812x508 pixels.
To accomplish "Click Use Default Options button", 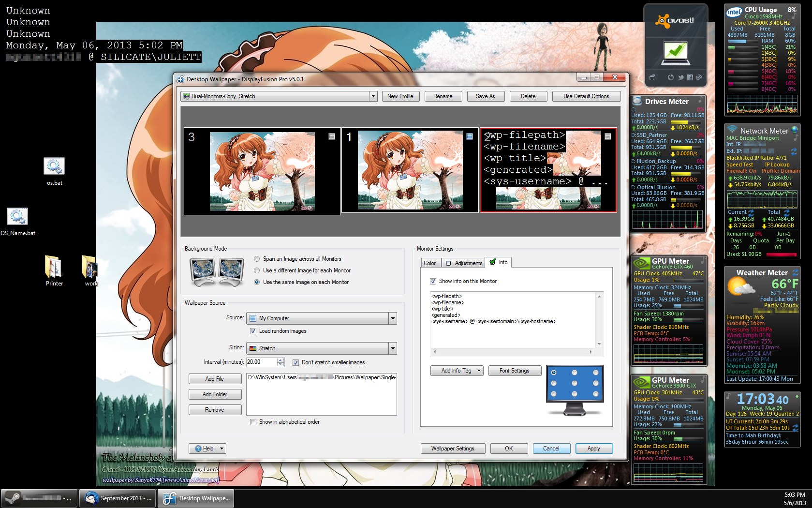I will click(x=586, y=96).
